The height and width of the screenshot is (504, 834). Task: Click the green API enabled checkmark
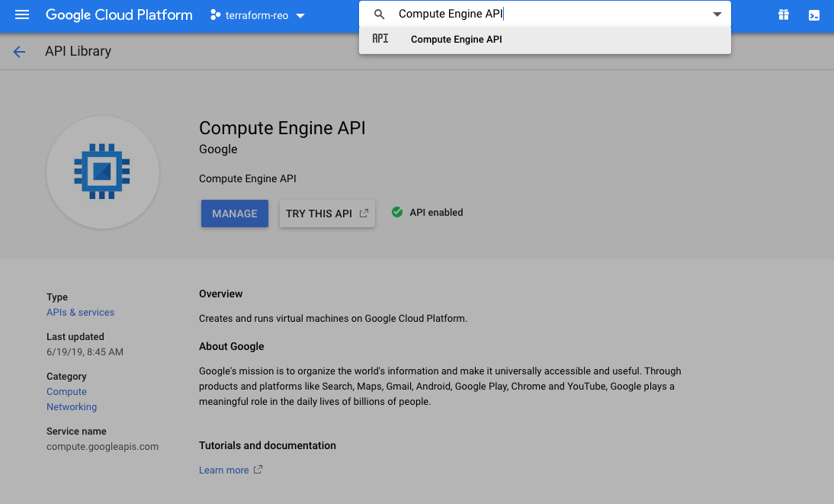[x=397, y=212]
